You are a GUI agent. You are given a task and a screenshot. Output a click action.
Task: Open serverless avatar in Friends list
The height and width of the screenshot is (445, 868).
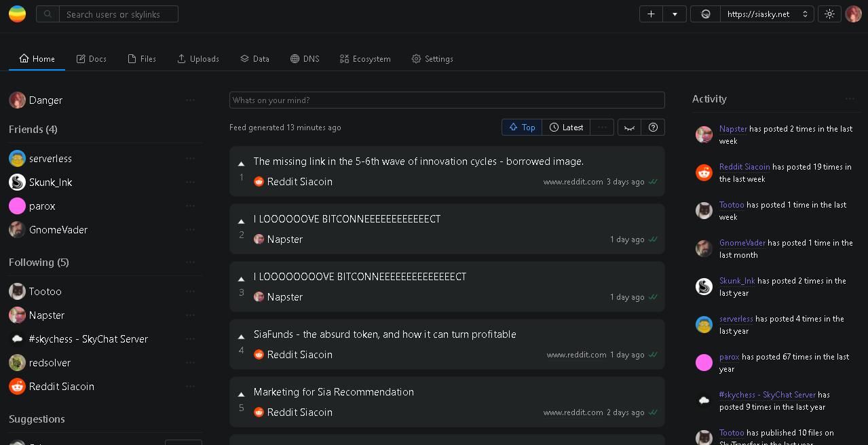pos(18,159)
